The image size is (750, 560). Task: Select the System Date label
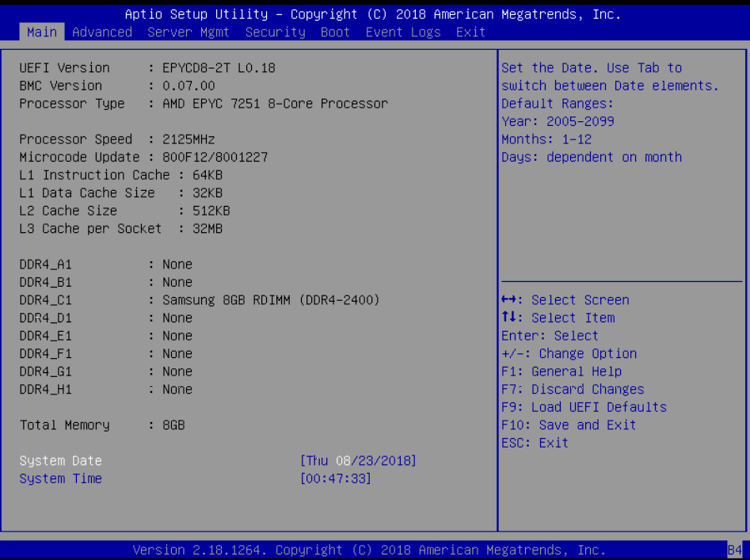[x=61, y=461]
